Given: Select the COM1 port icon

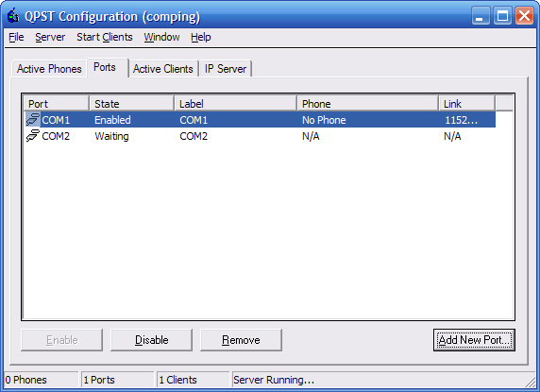Looking at the screenshot, I should click(x=33, y=120).
